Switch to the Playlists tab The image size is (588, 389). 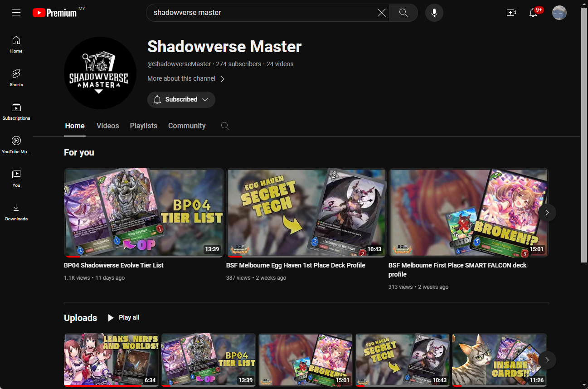143,126
